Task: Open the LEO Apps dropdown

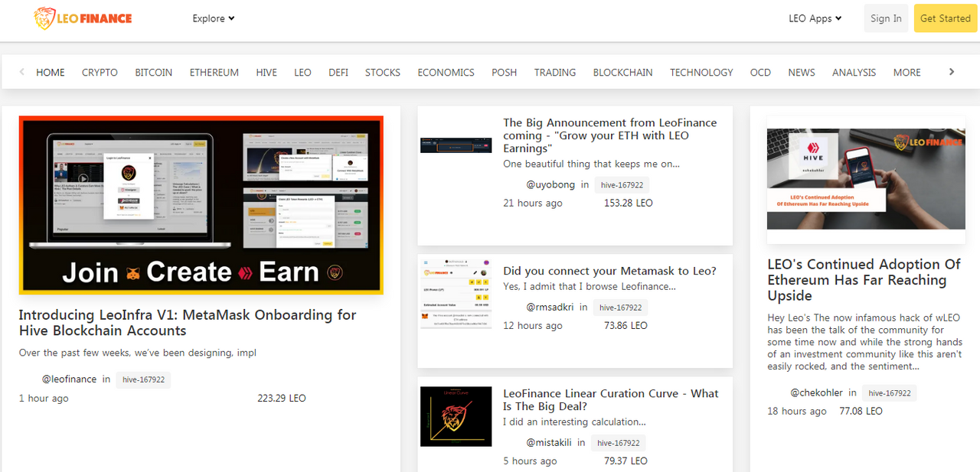Action: point(815,18)
